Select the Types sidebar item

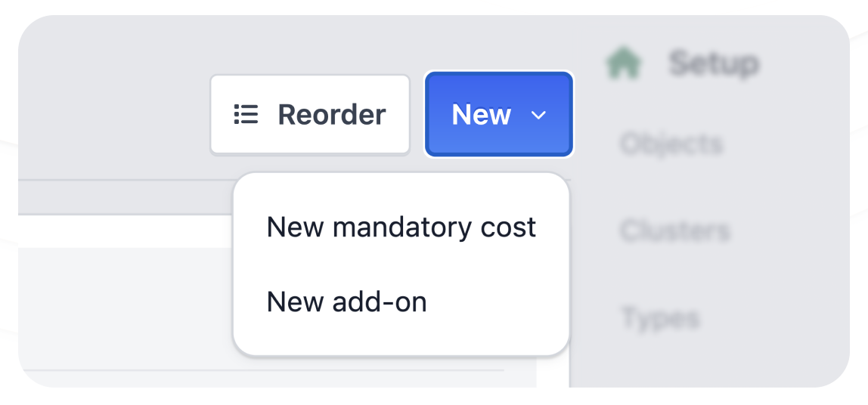pyautogui.click(x=660, y=317)
